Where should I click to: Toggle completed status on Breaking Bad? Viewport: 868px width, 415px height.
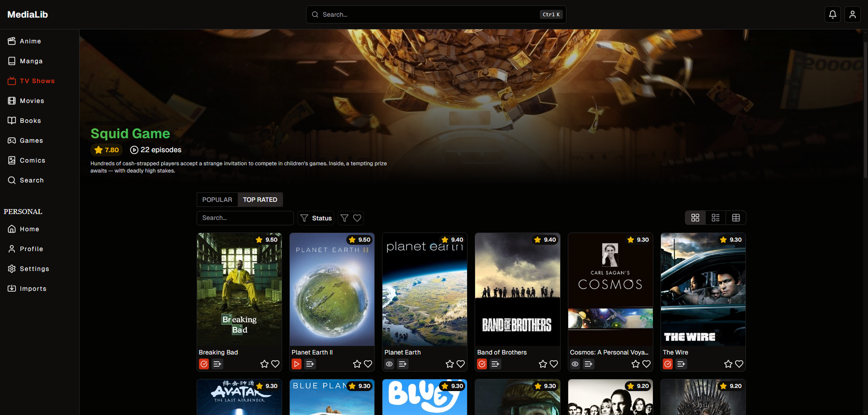point(204,364)
